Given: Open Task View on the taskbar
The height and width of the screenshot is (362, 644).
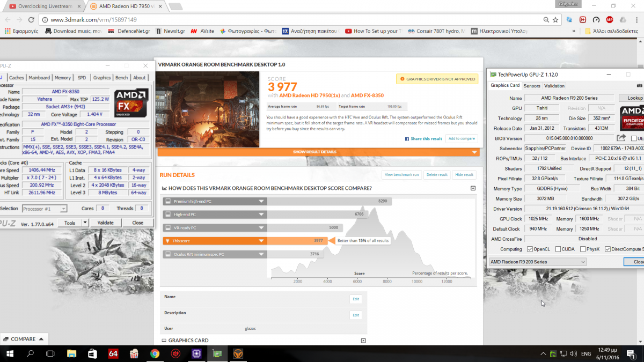Looking at the screenshot, I should pos(50,353).
